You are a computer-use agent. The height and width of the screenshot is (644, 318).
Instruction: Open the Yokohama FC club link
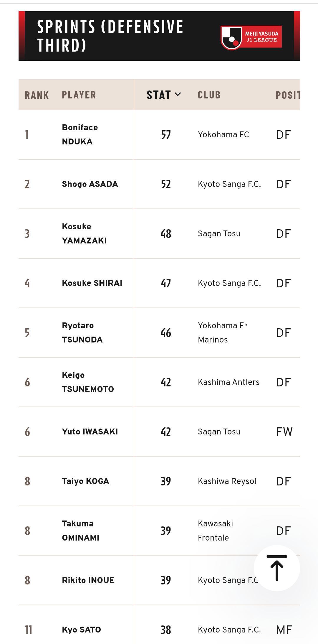223,134
